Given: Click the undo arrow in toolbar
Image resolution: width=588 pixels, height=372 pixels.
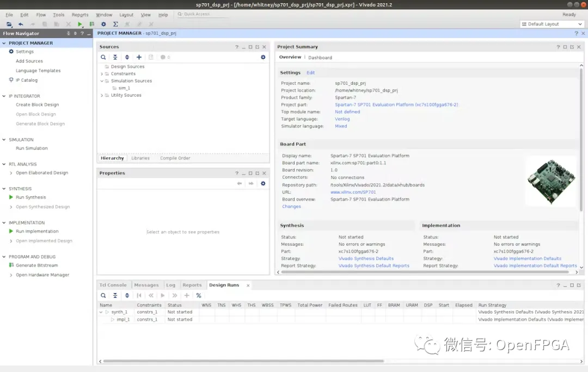Looking at the screenshot, I should click(21, 24).
